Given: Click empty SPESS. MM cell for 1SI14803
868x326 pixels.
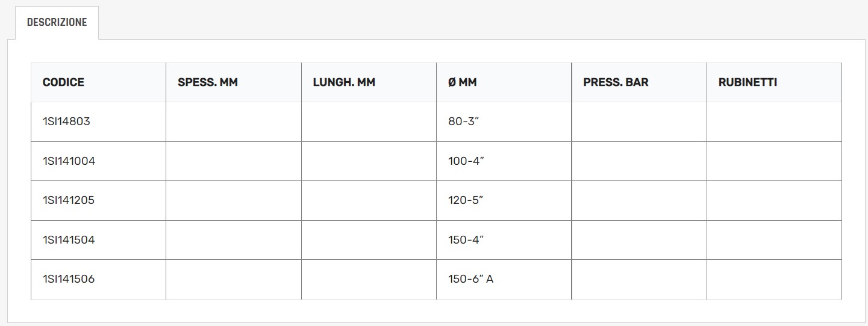Looking at the screenshot, I should (233, 121).
